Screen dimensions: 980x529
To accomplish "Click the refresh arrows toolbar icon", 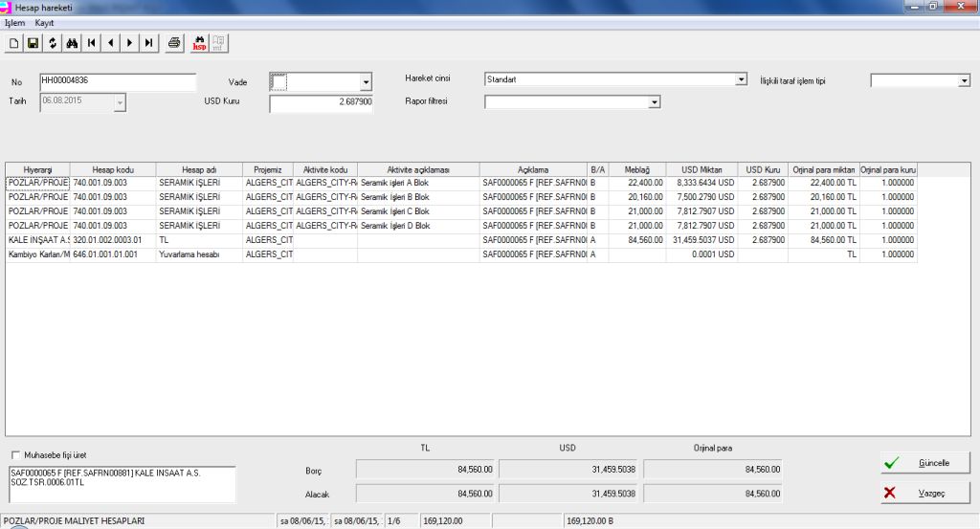I will (x=53, y=43).
